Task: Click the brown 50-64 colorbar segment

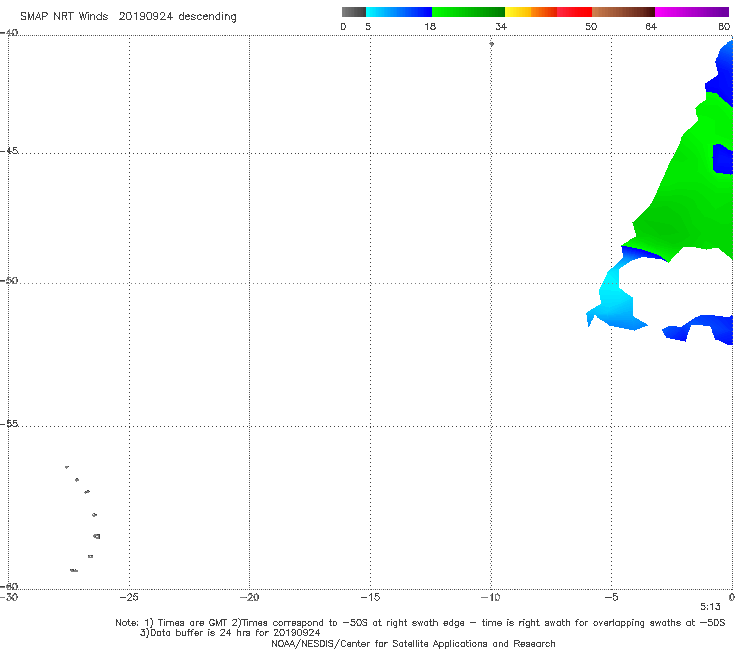Action: [623, 12]
